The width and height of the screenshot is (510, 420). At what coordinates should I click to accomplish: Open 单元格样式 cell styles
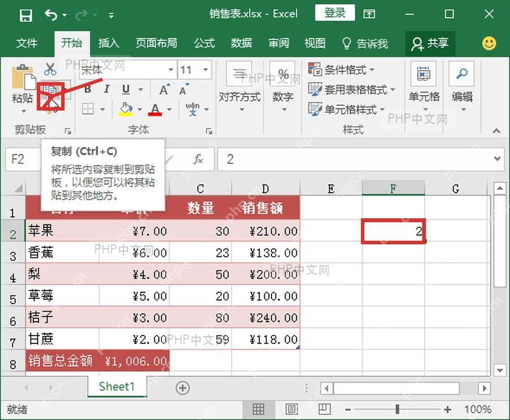[x=347, y=109]
